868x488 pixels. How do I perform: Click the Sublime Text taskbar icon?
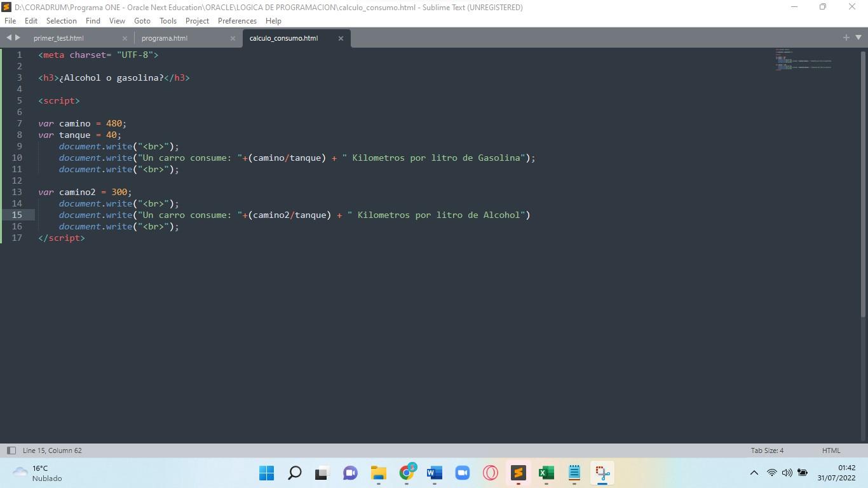tap(519, 473)
